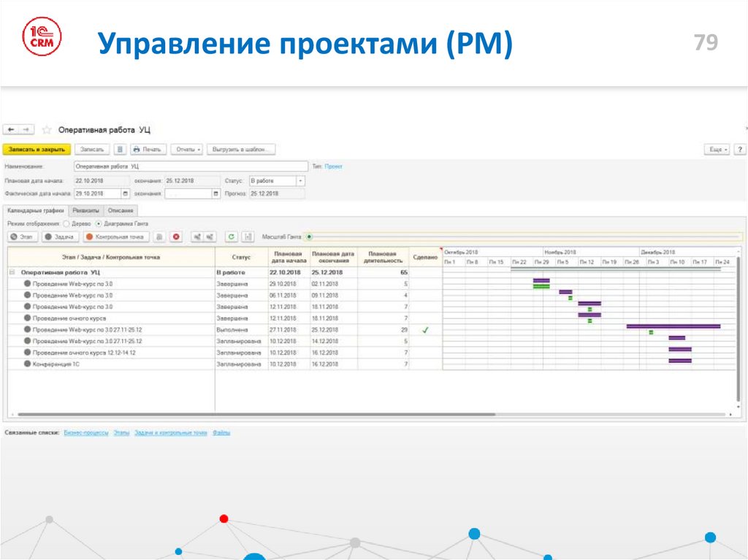Open the Еще menu
This screenshot has height=560, width=748.
coord(717,149)
